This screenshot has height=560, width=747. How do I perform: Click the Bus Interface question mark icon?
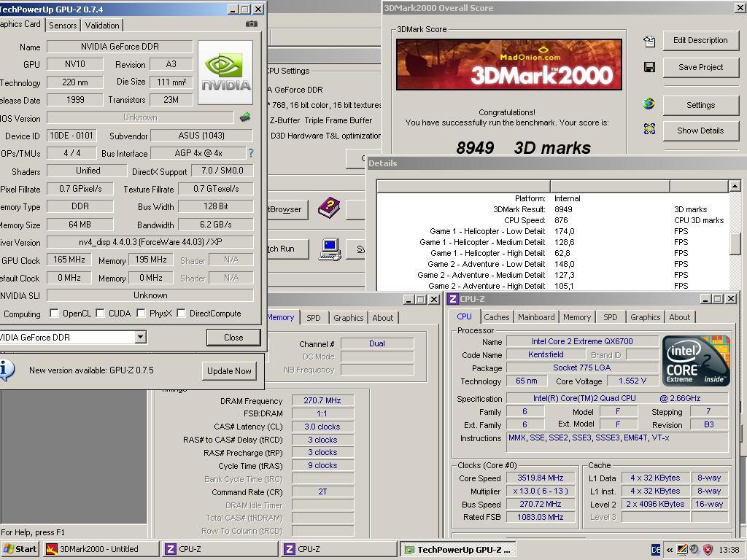251,153
